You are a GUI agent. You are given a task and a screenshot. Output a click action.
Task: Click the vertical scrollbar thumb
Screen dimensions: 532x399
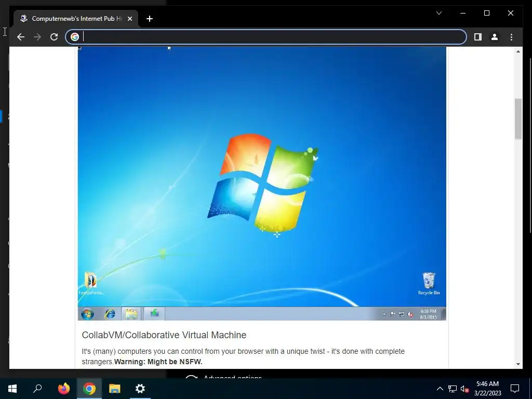[x=518, y=119]
